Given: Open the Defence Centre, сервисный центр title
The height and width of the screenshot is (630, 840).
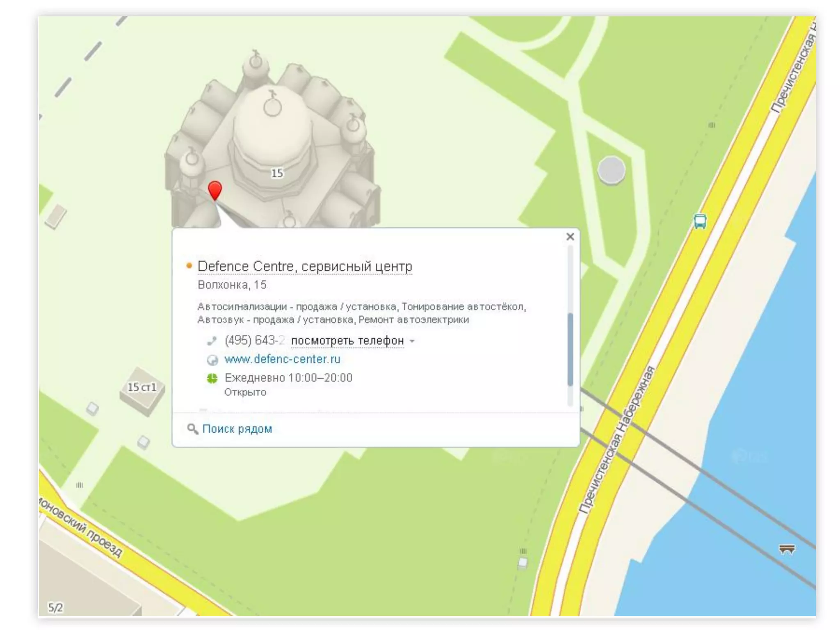Looking at the screenshot, I should [x=305, y=266].
